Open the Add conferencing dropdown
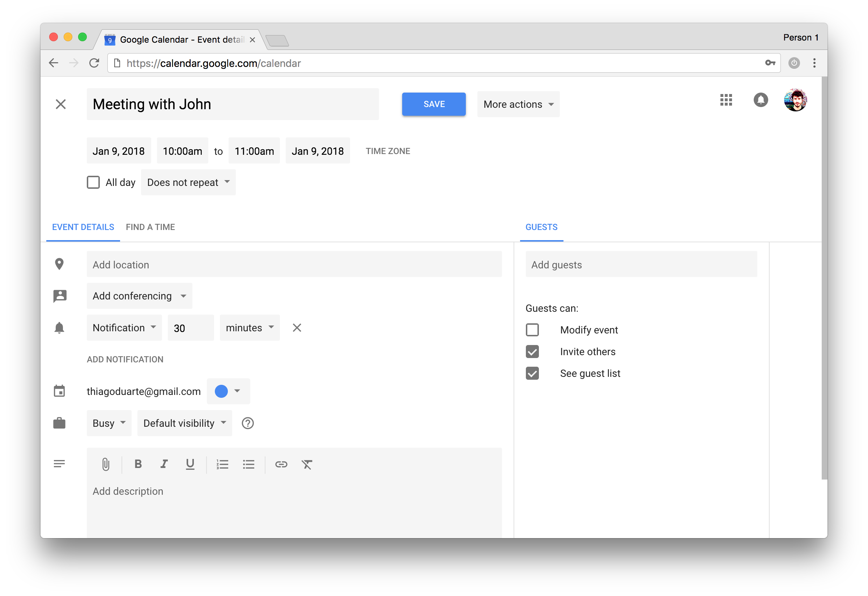 coord(139,296)
